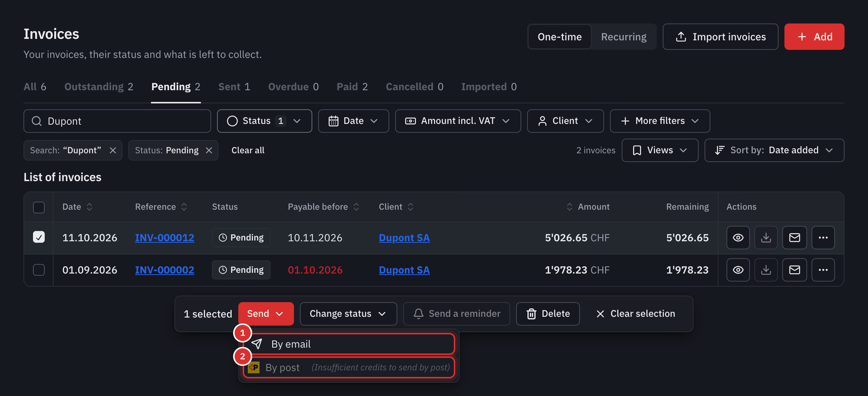Uncheck the INV-000012 row checkbox
Screen dimensions: 868x396
[x=39, y=237]
